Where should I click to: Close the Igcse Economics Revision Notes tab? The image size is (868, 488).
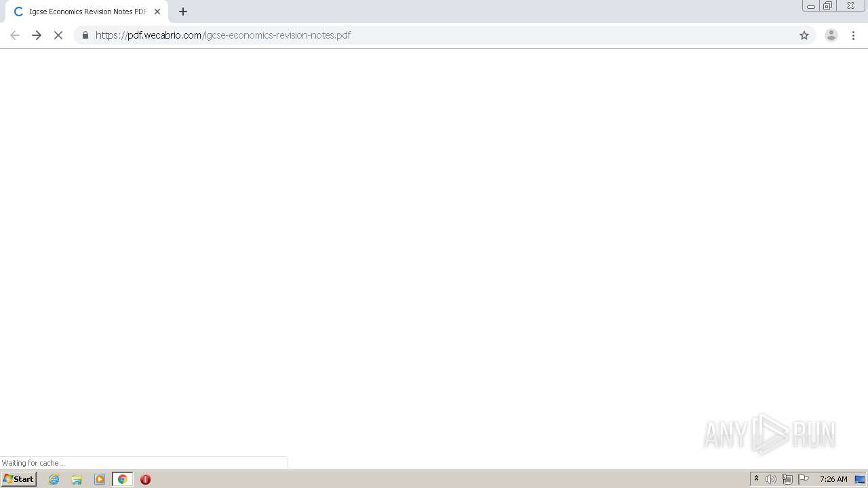(x=157, y=12)
